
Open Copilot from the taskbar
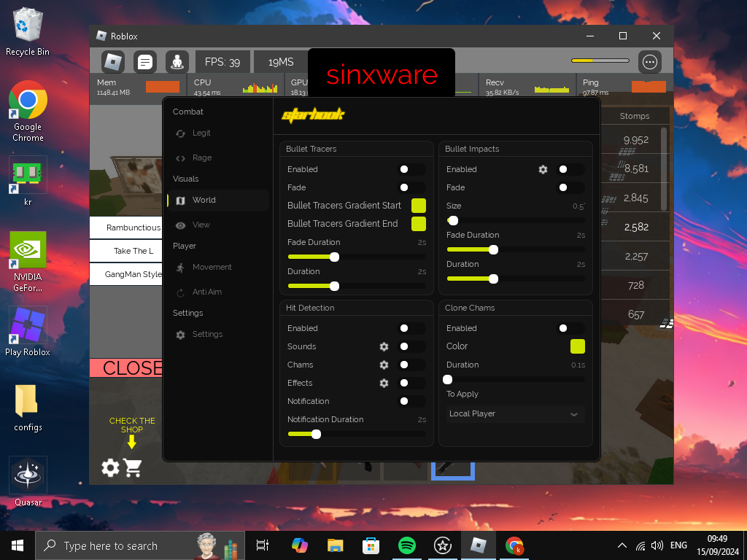coord(300,545)
